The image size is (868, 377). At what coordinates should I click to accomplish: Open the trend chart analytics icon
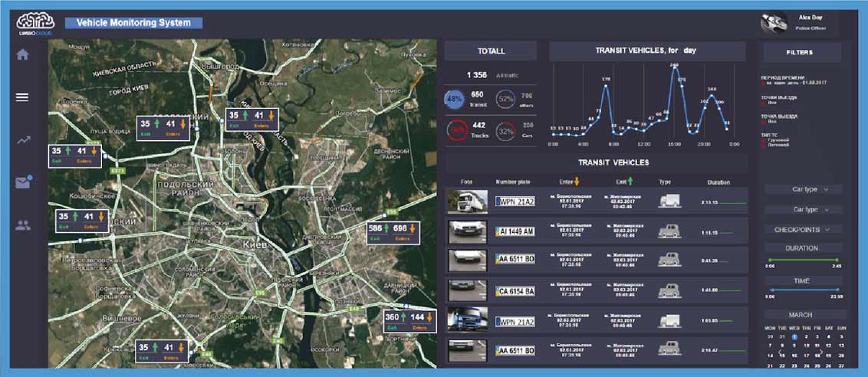(23, 140)
